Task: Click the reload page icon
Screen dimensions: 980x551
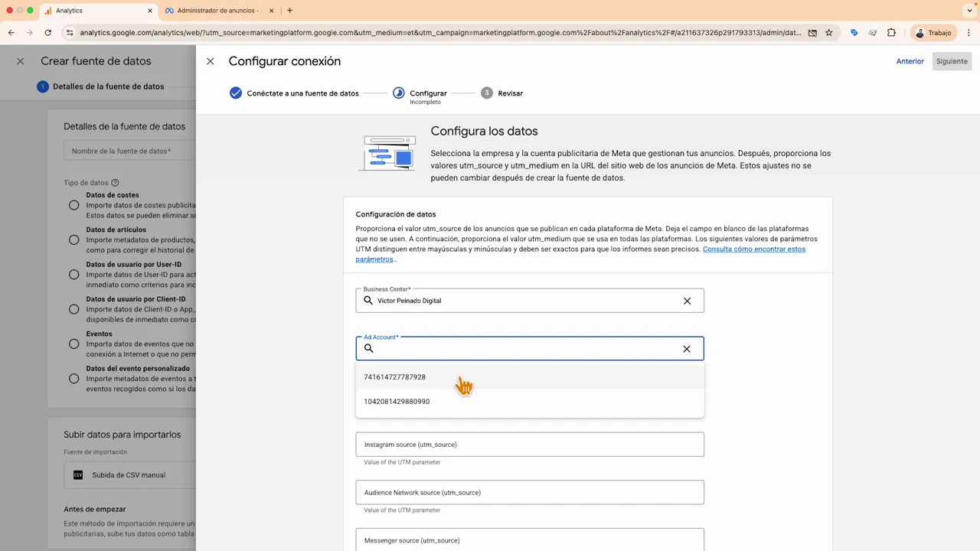Action: tap(47, 33)
